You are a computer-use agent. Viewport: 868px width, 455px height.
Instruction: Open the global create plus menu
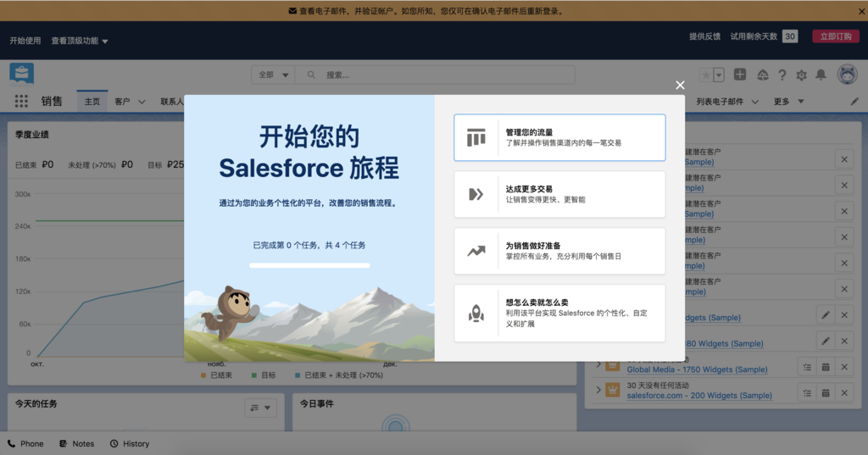pos(739,75)
